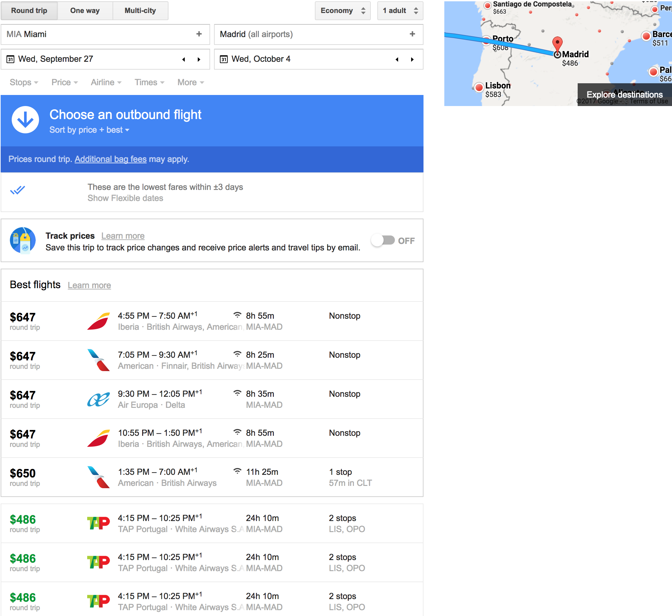The height and width of the screenshot is (616, 672).
Task: Click Nonstop on the 10:55 PM Iberia flight
Action: pos(345,433)
